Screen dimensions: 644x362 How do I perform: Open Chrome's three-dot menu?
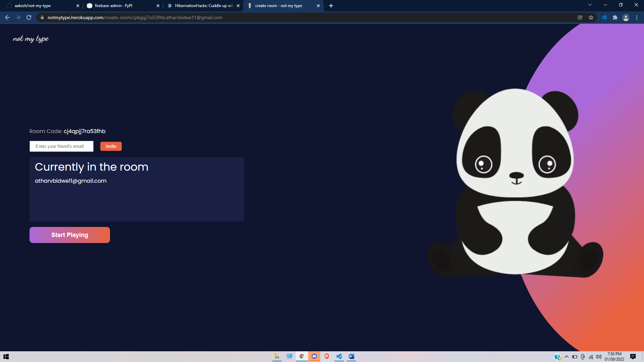tap(637, 17)
